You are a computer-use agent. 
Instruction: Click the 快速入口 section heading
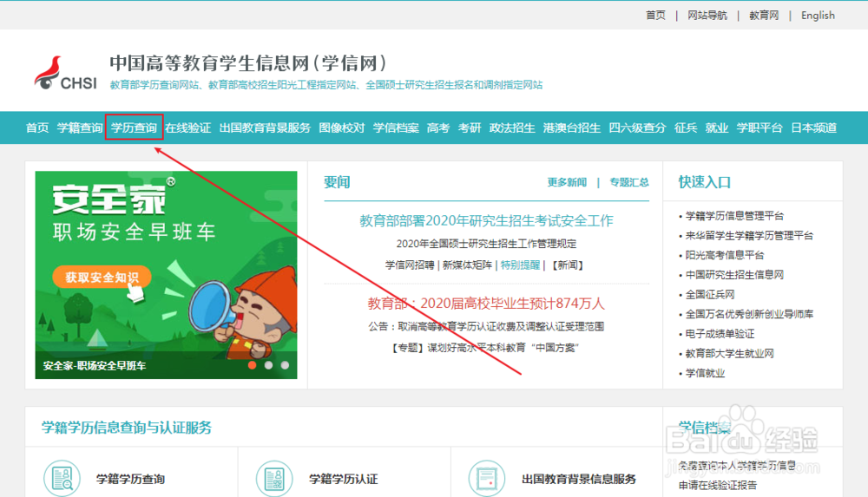pos(705,182)
